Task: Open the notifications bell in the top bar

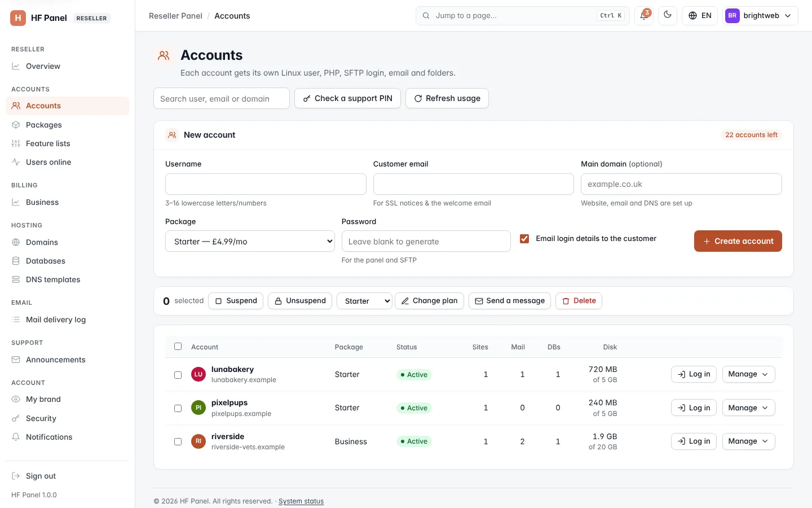Action: point(644,16)
